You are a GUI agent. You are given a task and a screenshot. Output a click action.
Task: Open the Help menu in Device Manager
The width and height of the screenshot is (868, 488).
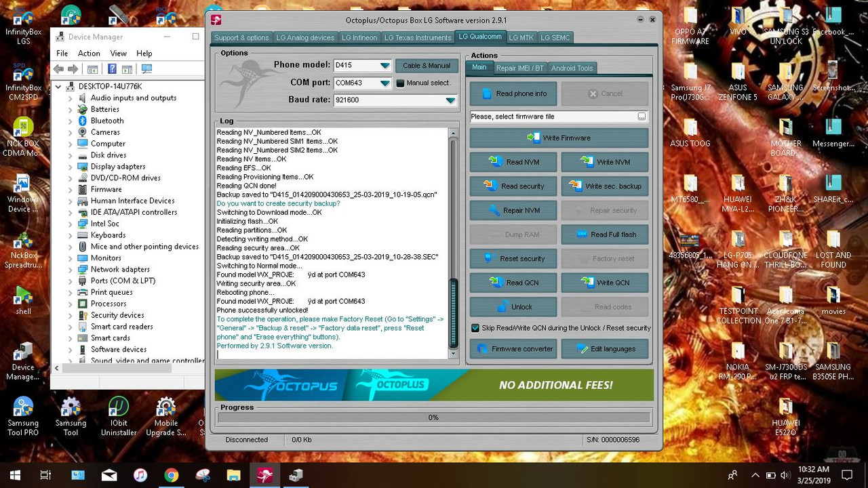tap(144, 54)
